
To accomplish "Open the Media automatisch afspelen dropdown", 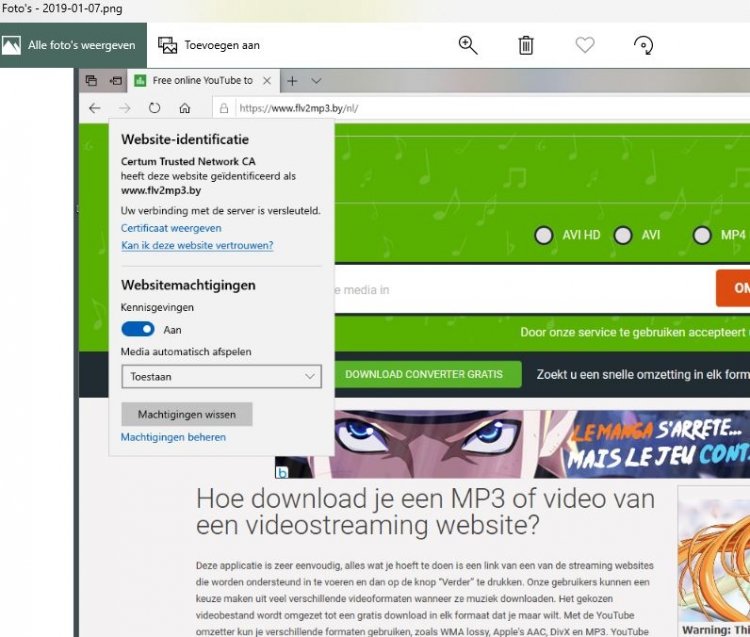I will tap(221, 377).
